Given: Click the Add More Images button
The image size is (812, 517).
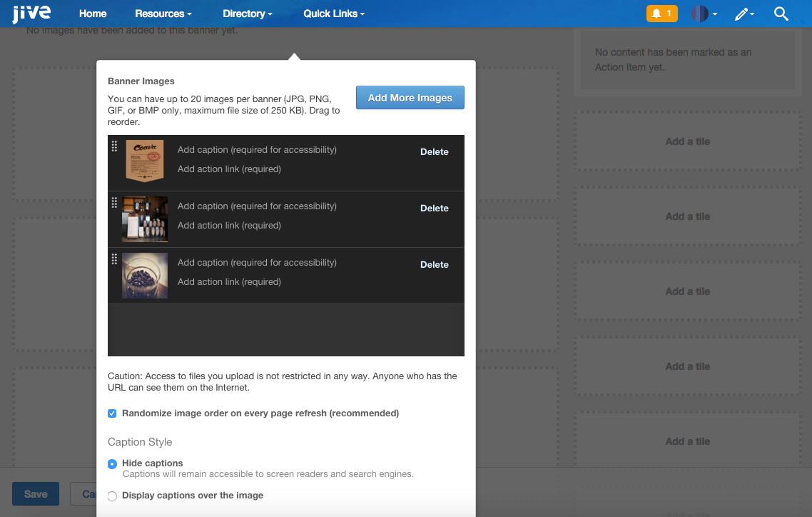Looking at the screenshot, I should [410, 97].
